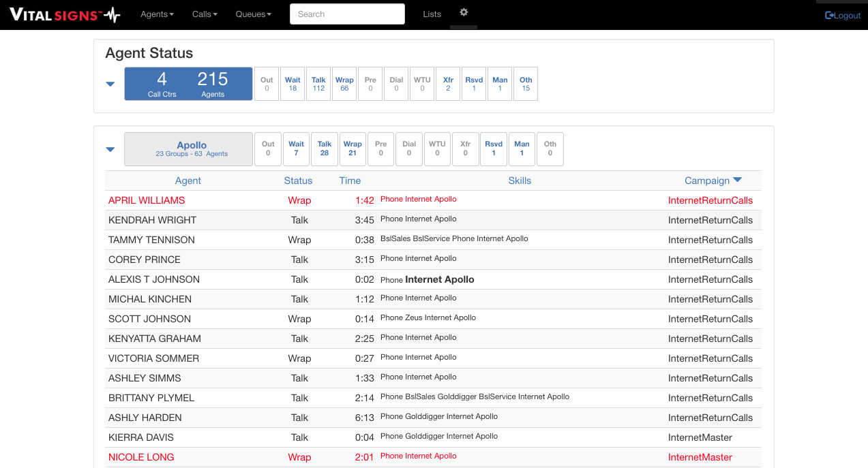
Task: Toggle the Oth 15 status filter
Action: point(526,84)
